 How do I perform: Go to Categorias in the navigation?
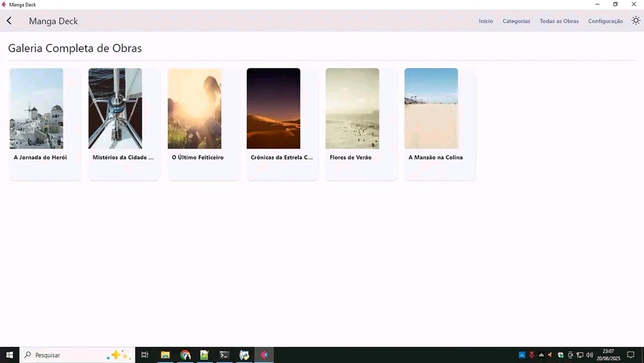pos(516,21)
